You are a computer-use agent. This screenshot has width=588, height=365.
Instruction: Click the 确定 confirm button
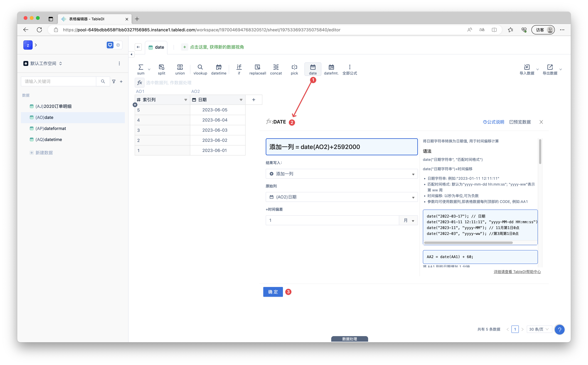click(273, 292)
